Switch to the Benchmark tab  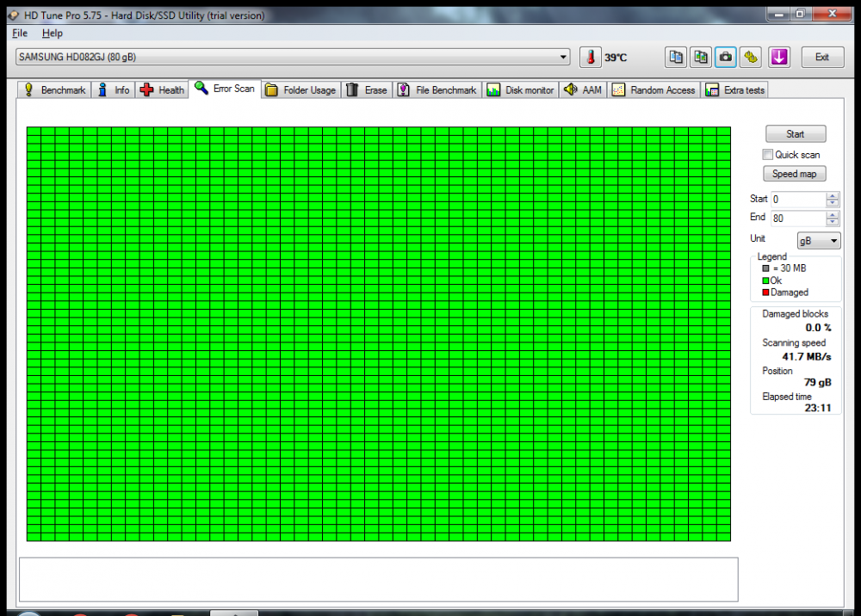pos(54,90)
